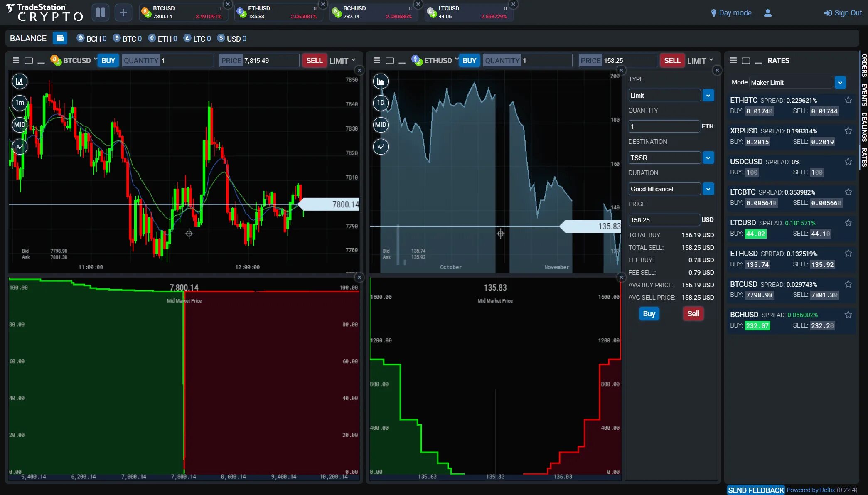Favorite the XRPUSD rate with star
The width and height of the screenshot is (868, 495).
(848, 131)
